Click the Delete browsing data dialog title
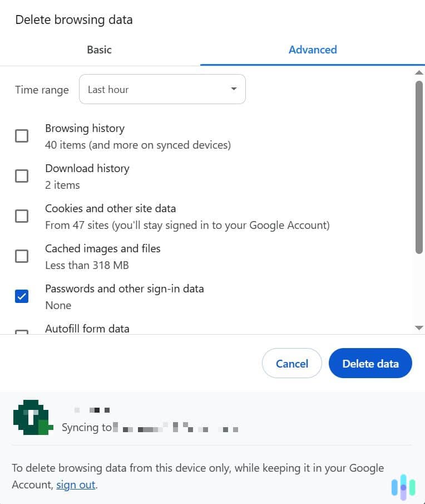The height and width of the screenshot is (504, 425). [x=73, y=19]
